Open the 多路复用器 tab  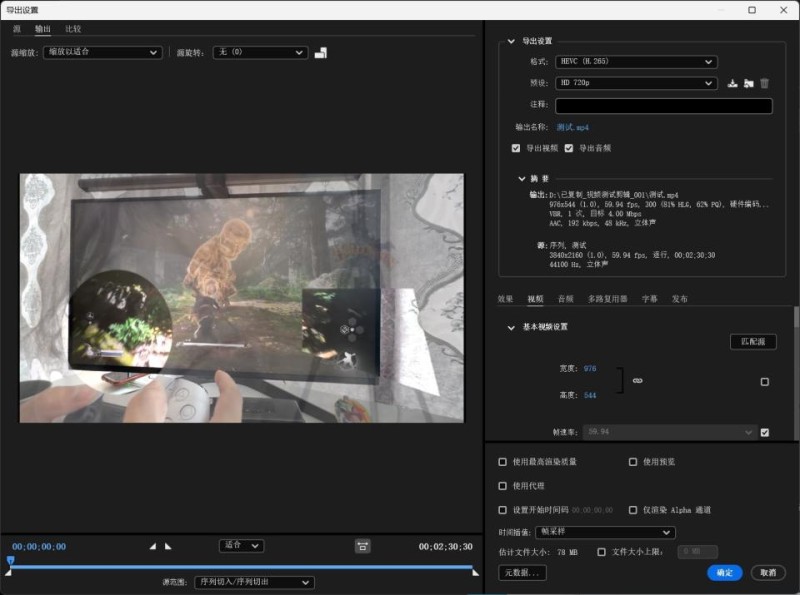(607, 299)
